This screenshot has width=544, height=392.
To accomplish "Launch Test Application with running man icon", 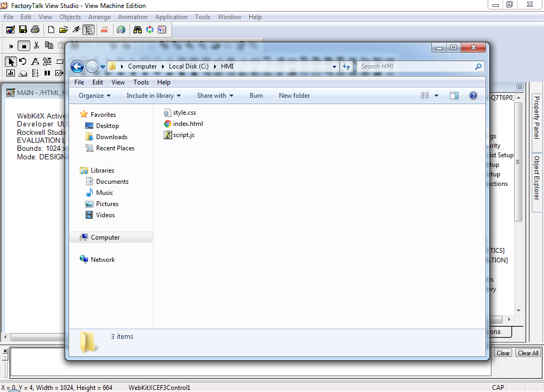I will [x=76, y=30].
